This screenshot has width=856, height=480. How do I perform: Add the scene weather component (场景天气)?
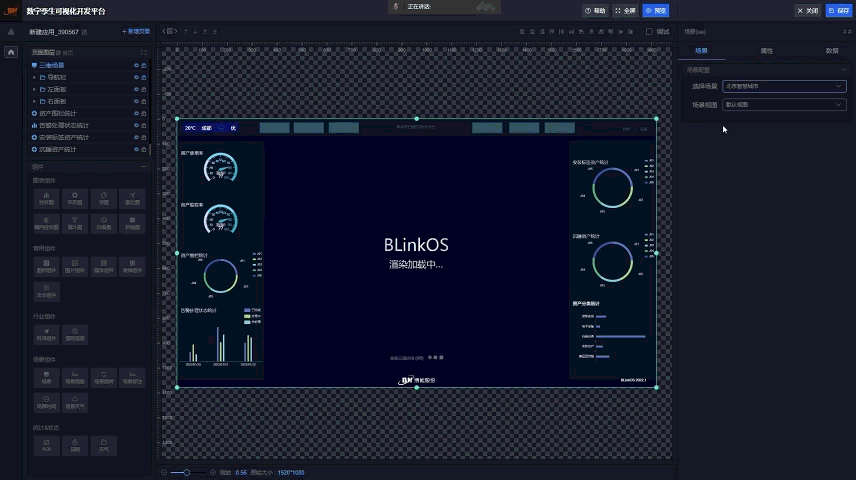(75, 403)
